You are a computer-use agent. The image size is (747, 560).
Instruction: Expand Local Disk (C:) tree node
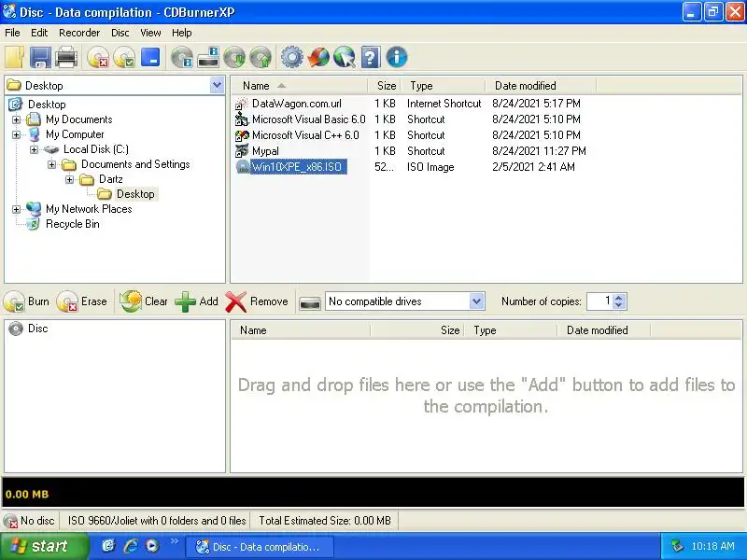click(34, 149)
